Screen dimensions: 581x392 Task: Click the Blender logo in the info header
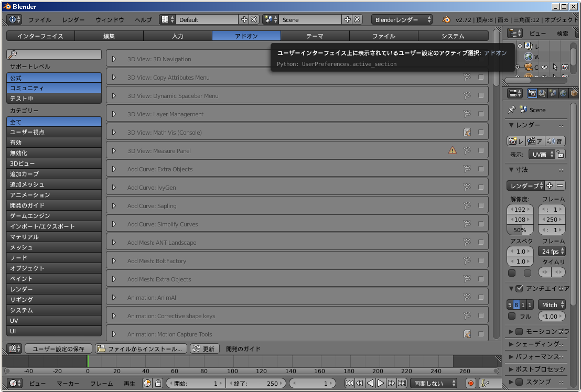pyautogui.click(x=446, y=19)
